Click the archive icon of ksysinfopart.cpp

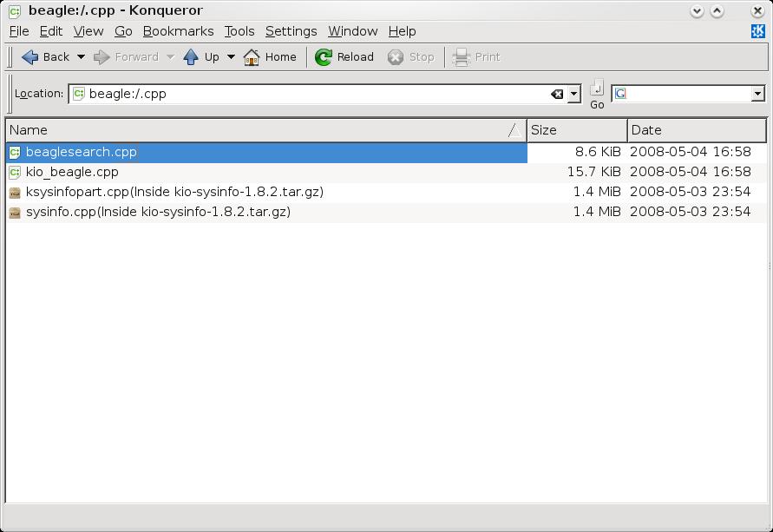(x=16, y=193)
